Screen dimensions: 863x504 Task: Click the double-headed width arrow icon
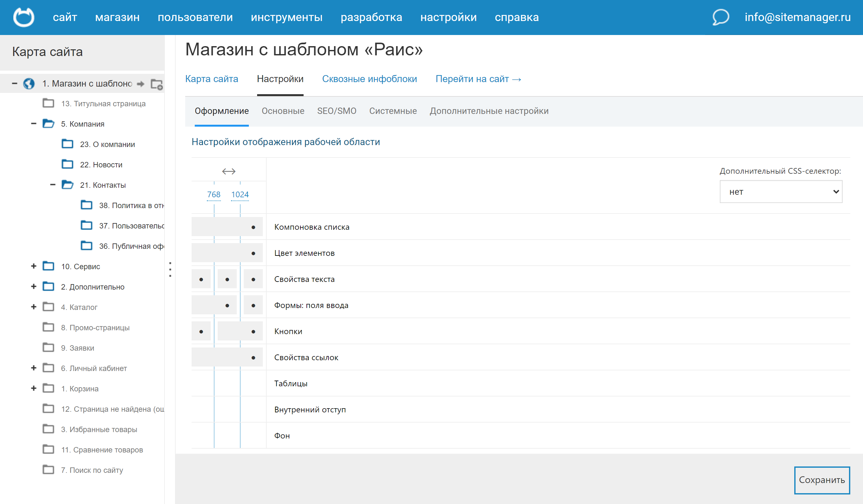tap(228, 171)
